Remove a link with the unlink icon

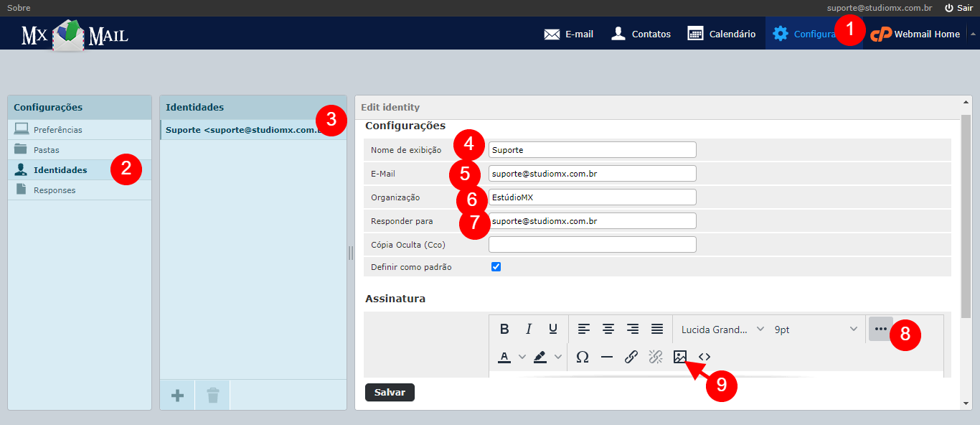655,356
